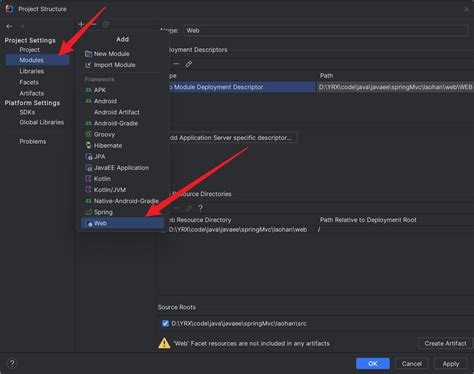The width and height of the screenshot is (474, 374).
Task: Select Kotlin/JVM framework
Action: (x=122, y=190)
